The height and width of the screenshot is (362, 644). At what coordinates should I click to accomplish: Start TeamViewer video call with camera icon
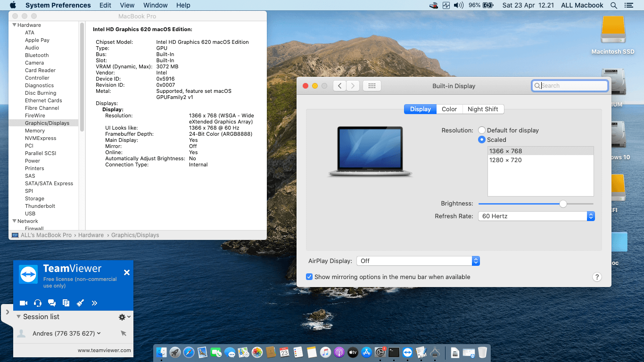[x=24, y=303]
